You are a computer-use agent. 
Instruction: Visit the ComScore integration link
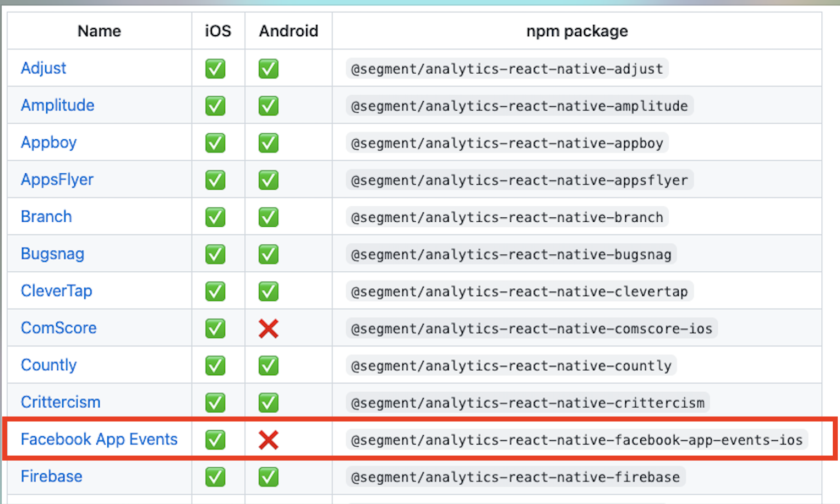point(58,328)
